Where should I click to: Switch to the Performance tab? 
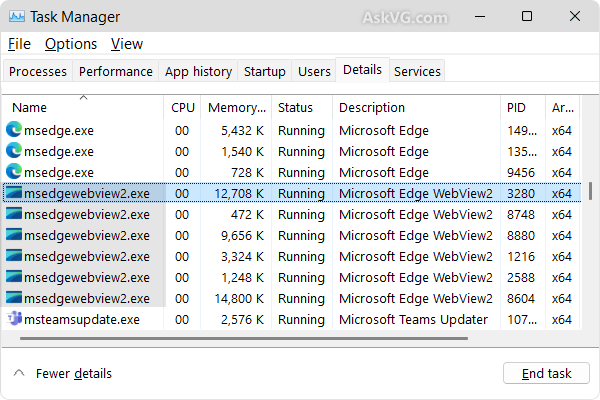[116, 71]
